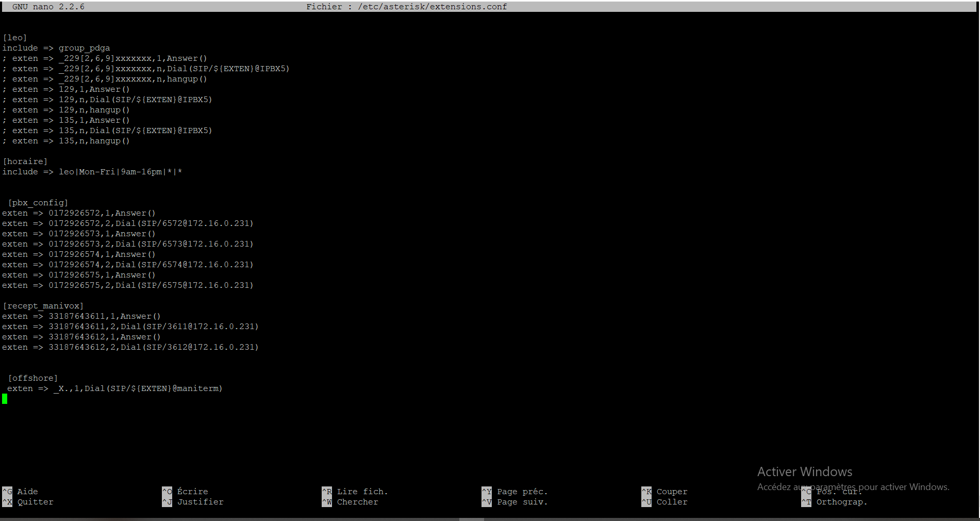
Task: Click the 'include => group_pdga' line
Action: point(56,48)
